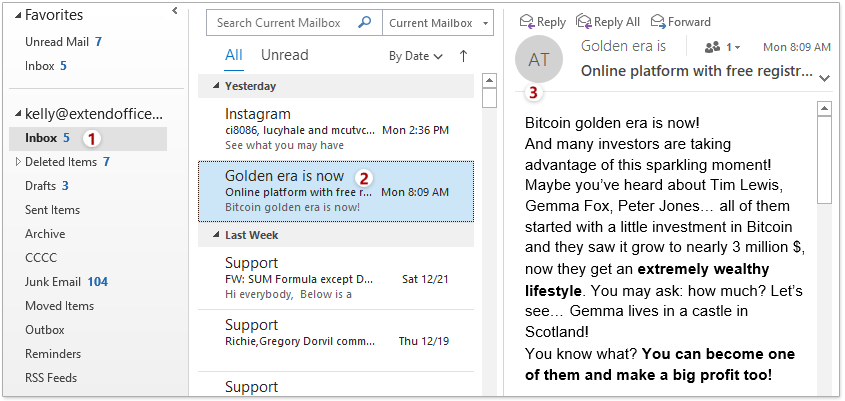This screenshot has width=845, height=401.
Task: Open Unread Mail favorite folder
Action: [64, 42]
